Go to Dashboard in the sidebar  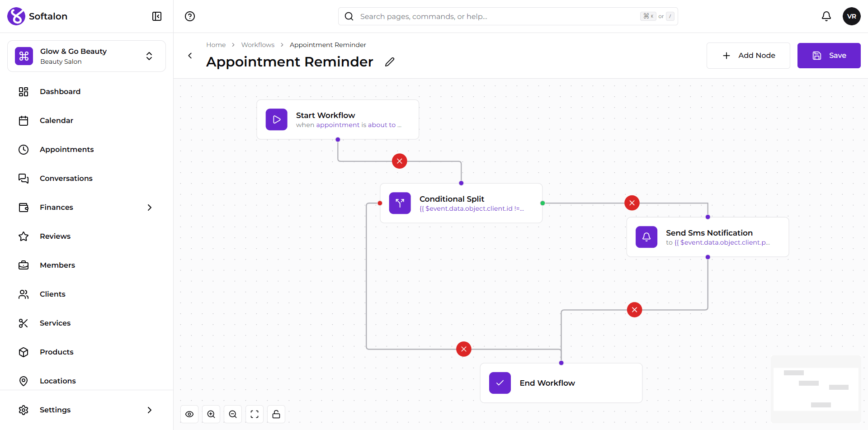click(x=86, y=92)
